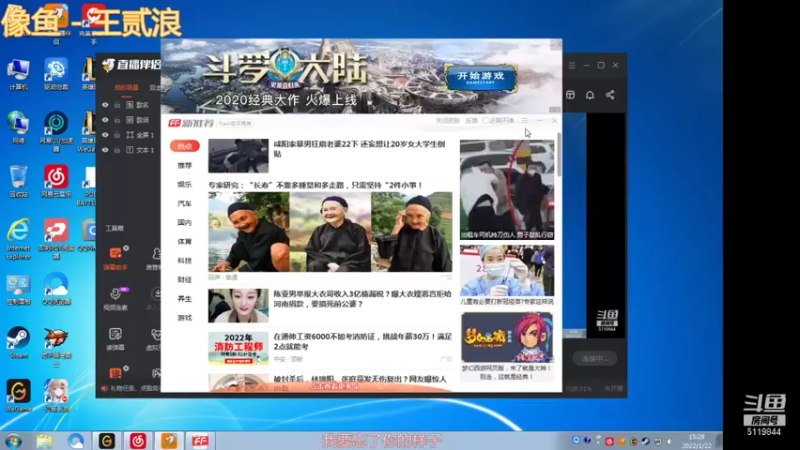The height and width of the screenshot is (450, 800).
Task: Toggle visibility of the first source layer
Action: pyautogui.click(x=105, y=105)
